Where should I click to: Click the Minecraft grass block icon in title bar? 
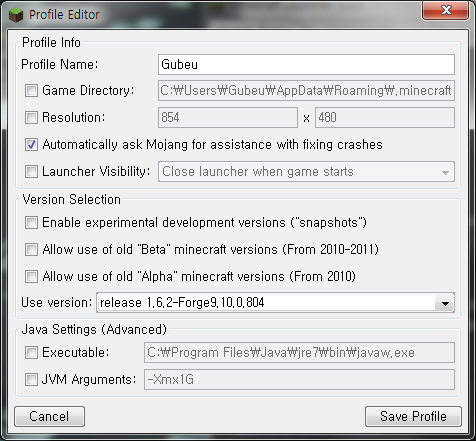click(x=16, y=15)
